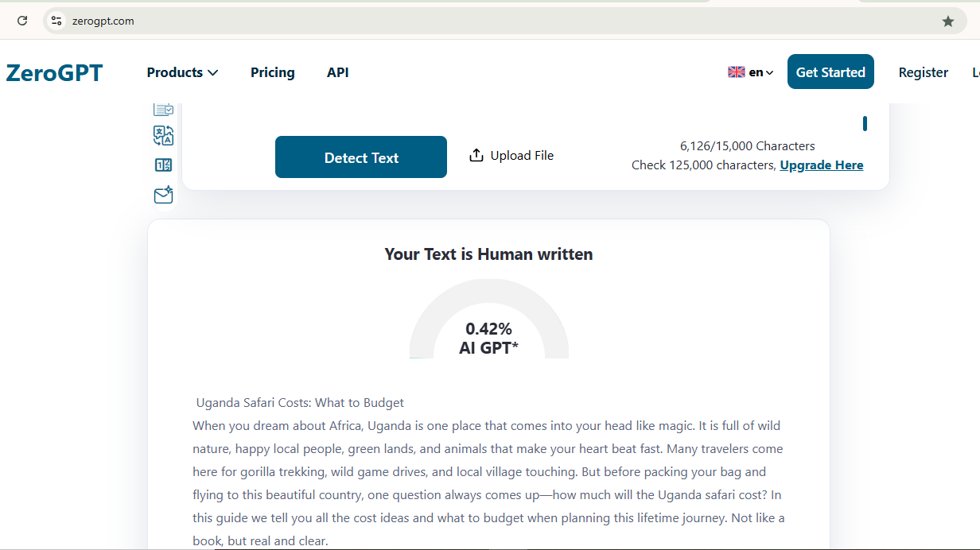Follow the Upgrade Here link
This screenshot has width=980, height=550.
[821, 165]
